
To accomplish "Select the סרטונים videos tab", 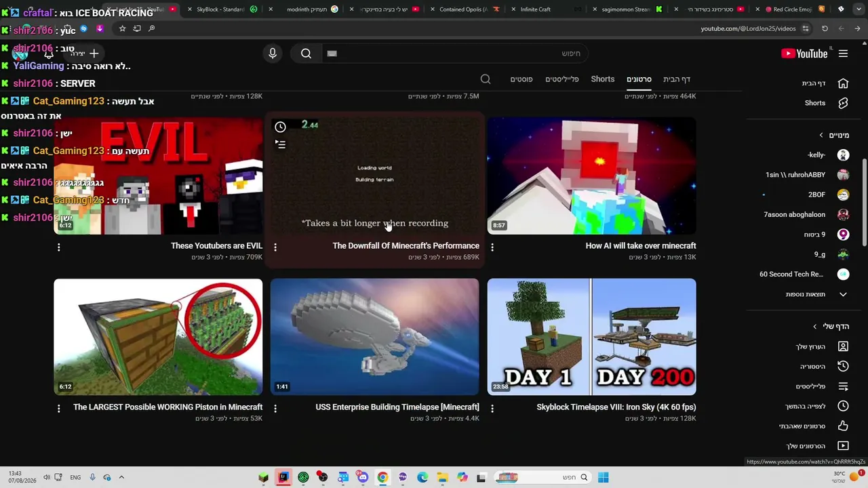I will point(639,79).
